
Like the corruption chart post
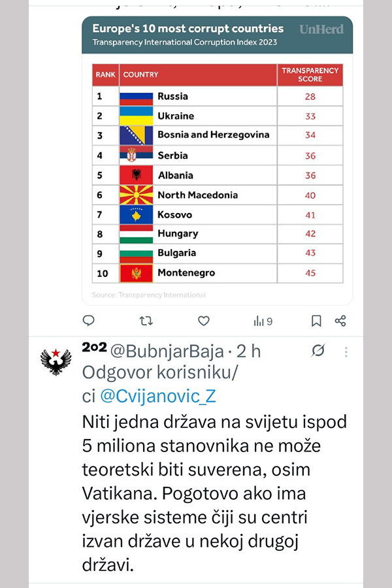[204, 321]
